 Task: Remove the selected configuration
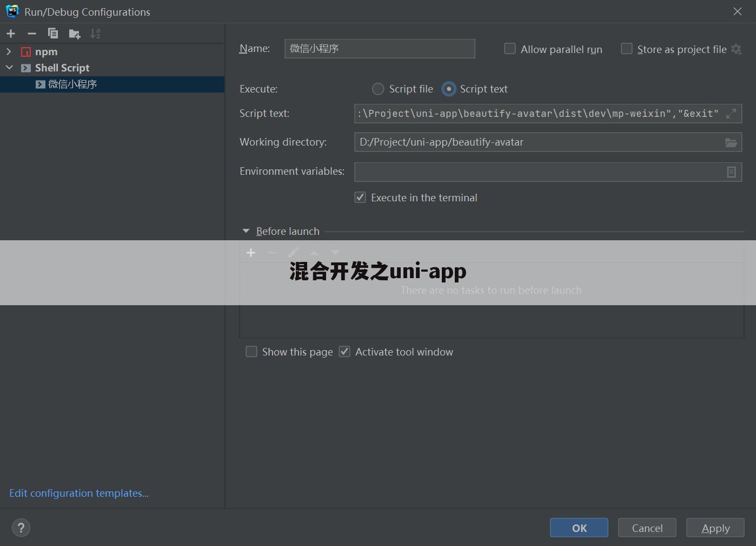point(32,34)
